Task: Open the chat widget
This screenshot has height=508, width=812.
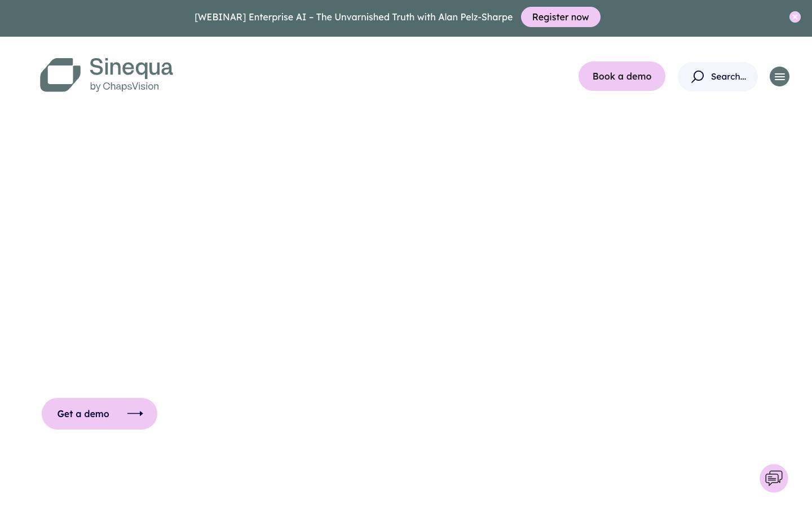Action: point(774,479)
